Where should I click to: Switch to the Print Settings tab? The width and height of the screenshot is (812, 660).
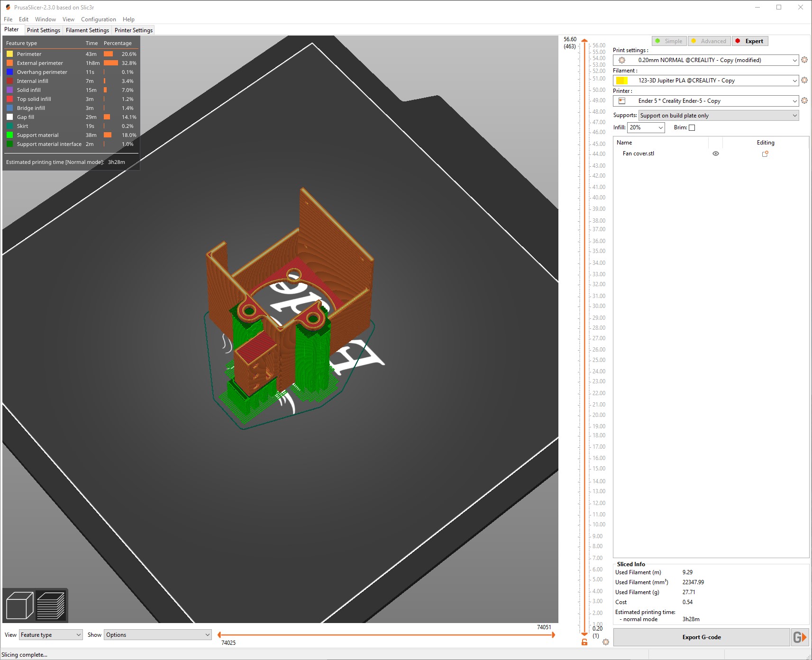point(44,30)
